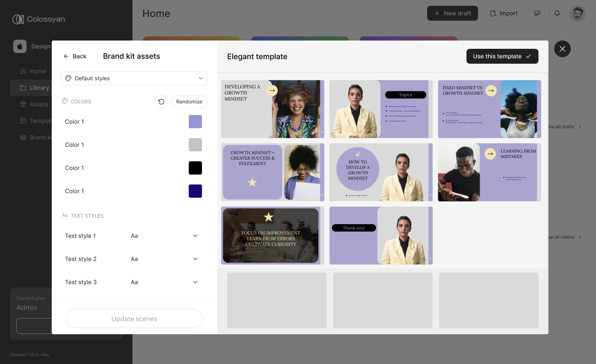Click the Brand kit layers icon
596x364 pixels.
[23, 137]
